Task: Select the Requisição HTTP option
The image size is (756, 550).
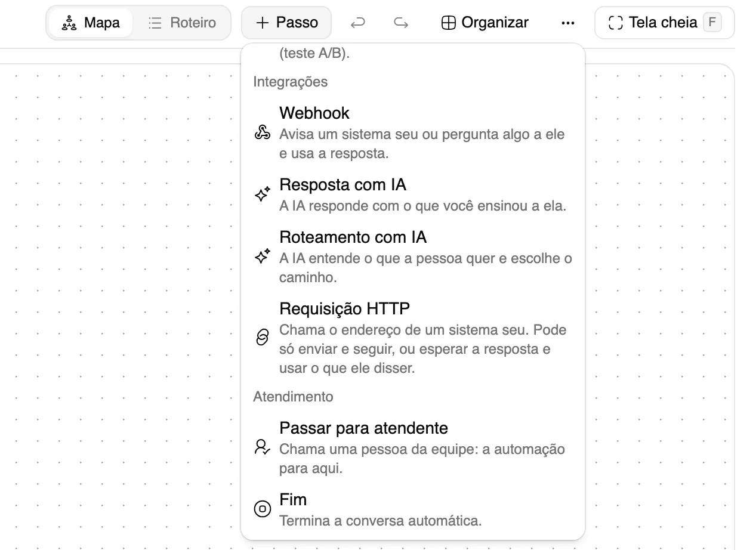Action: (x=413, y=338)
